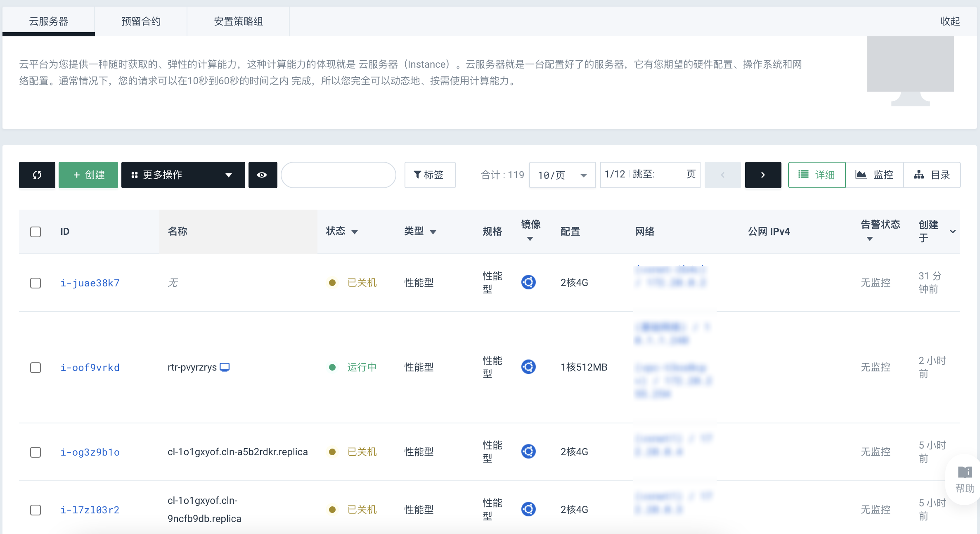Check the box for i-l7zl03r2
Viewport: 980px width, 534px height.
point(36,510)
